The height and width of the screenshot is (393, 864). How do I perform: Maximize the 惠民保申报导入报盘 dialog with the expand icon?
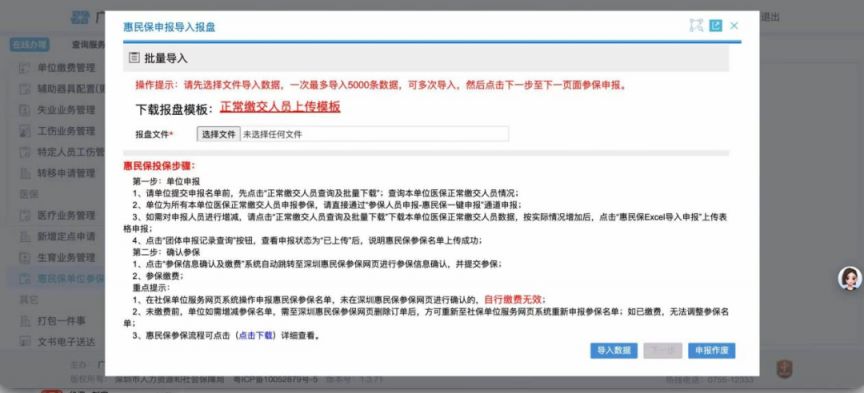(696, 25)
